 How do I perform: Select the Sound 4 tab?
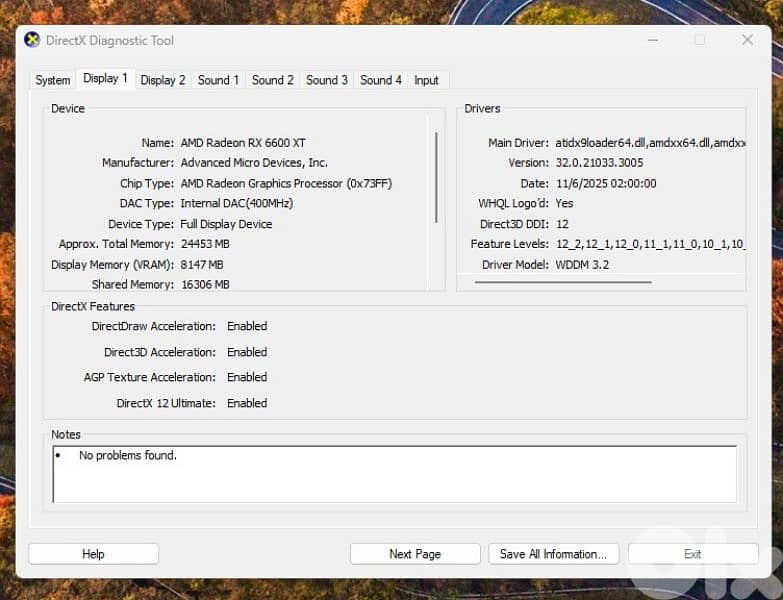(381, 80)
